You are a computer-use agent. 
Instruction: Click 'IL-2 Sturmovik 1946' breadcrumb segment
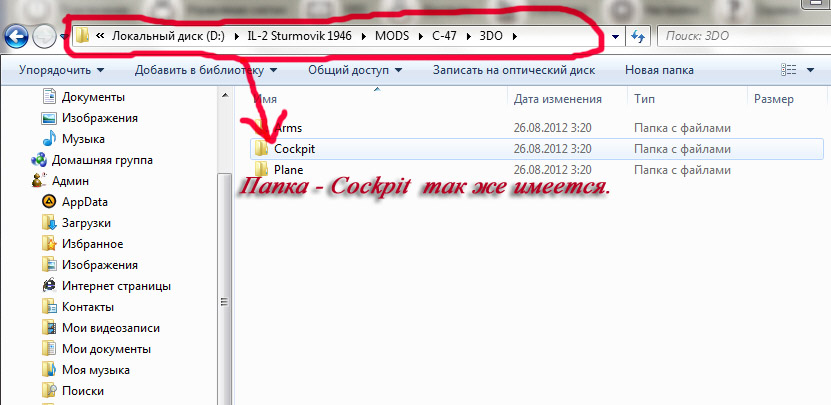coord(300,36)
